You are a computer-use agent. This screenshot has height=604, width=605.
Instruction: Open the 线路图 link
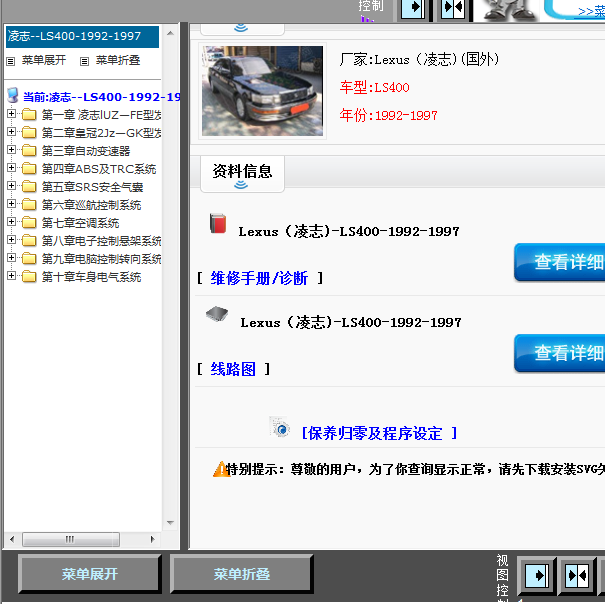pyautogui.click(x=233, y=369)
